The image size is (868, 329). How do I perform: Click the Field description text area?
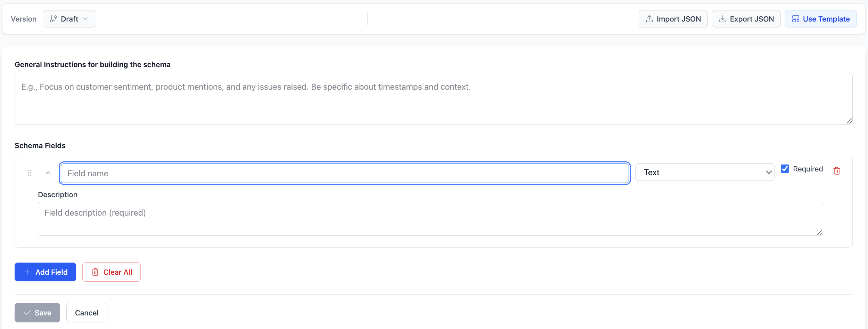point(430,219)
